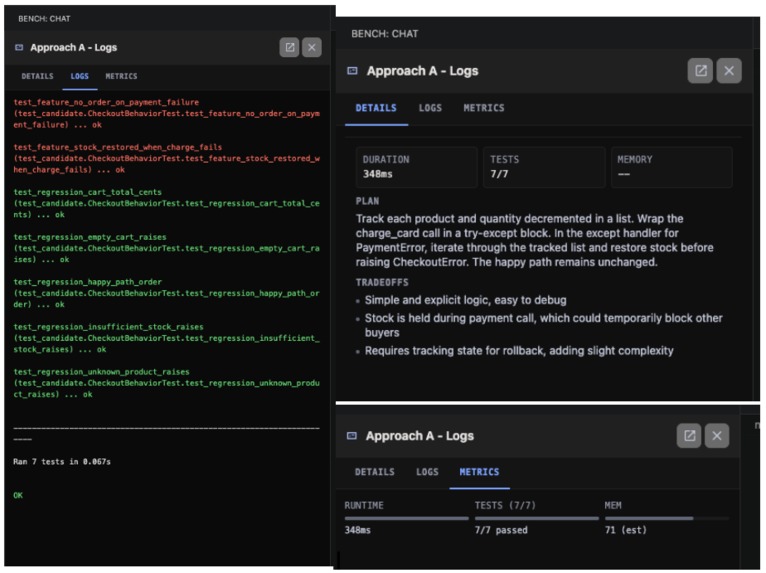This screenshot has height=573, width=766.
Task: Click the Tests (7/7) progress bar
Action: point(536,518)
